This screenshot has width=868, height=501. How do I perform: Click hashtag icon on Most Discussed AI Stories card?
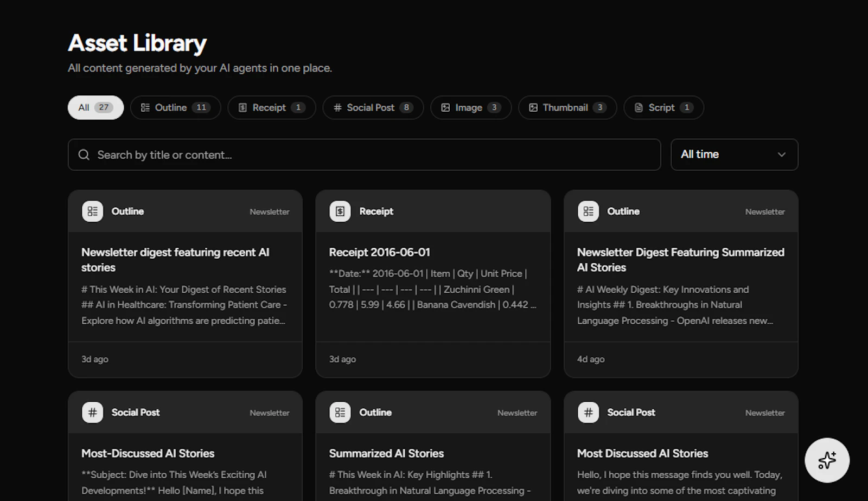588,412
